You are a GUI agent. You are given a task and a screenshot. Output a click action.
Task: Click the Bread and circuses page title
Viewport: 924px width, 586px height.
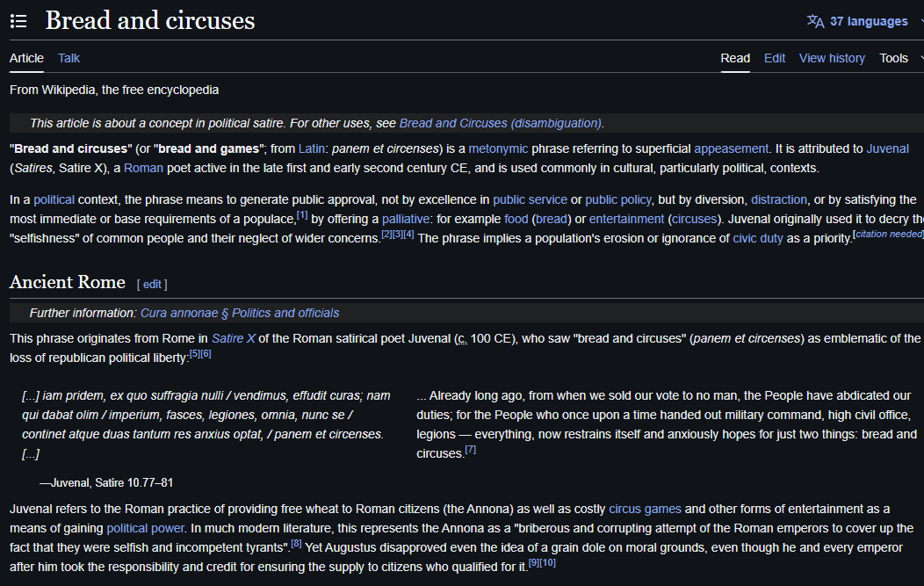(150, 20)
